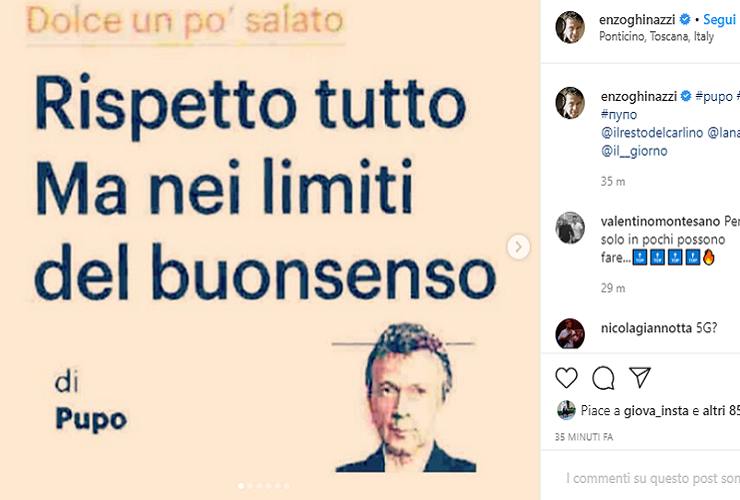This screenshot has width=740, height=500.
Task: Open @ilrestodelcarlino mention
Action: click(x=652, y=133)
